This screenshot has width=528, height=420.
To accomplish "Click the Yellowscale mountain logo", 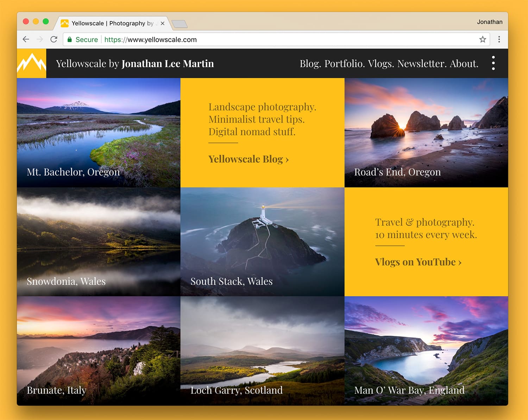I will pyautogui.click(x=31, y=63).
